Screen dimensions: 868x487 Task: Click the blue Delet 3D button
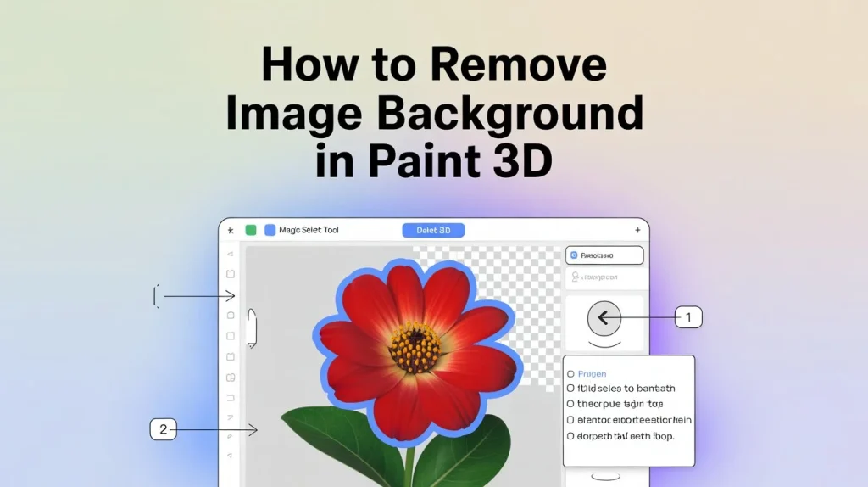pyautogui.click(x=433, y=230)
